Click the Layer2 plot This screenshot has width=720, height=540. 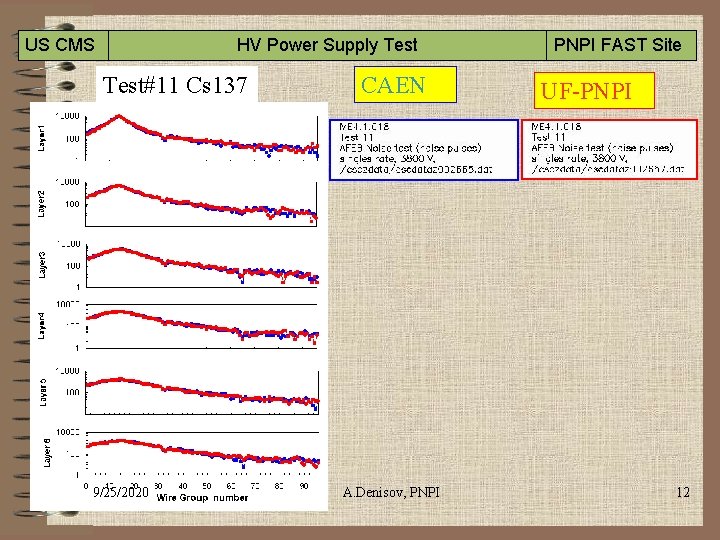tap(202, 204)
